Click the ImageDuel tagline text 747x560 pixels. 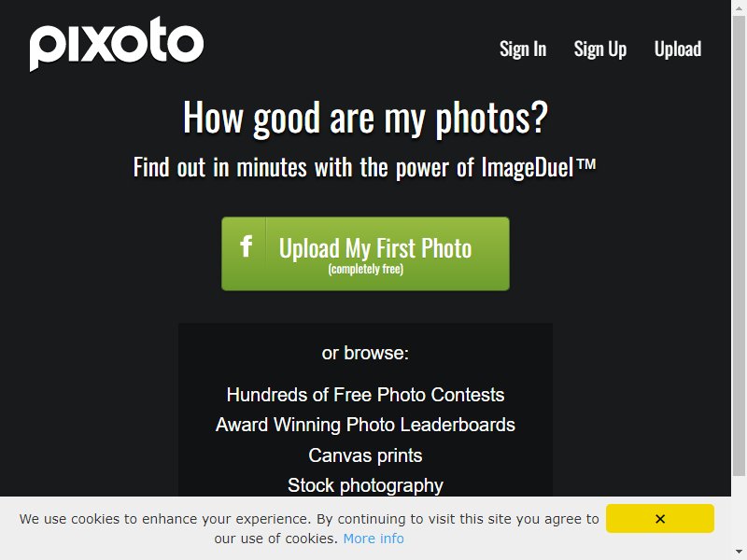point(364,168)
